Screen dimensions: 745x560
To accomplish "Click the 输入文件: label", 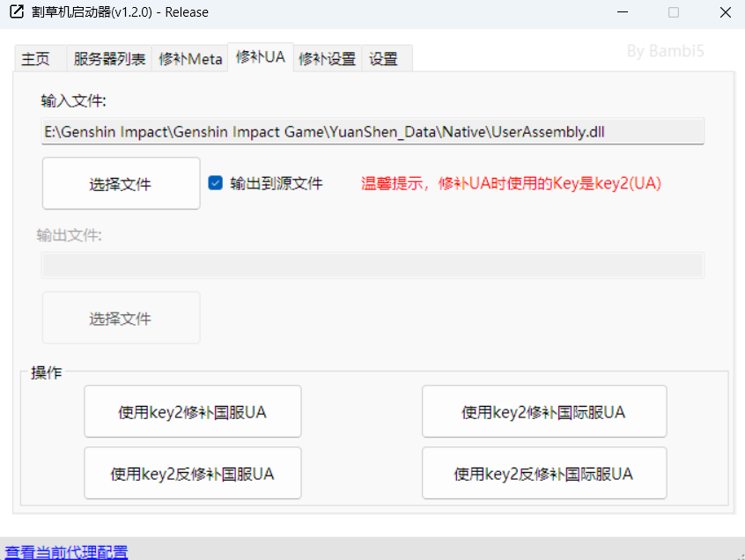I will tap(73, 100).
